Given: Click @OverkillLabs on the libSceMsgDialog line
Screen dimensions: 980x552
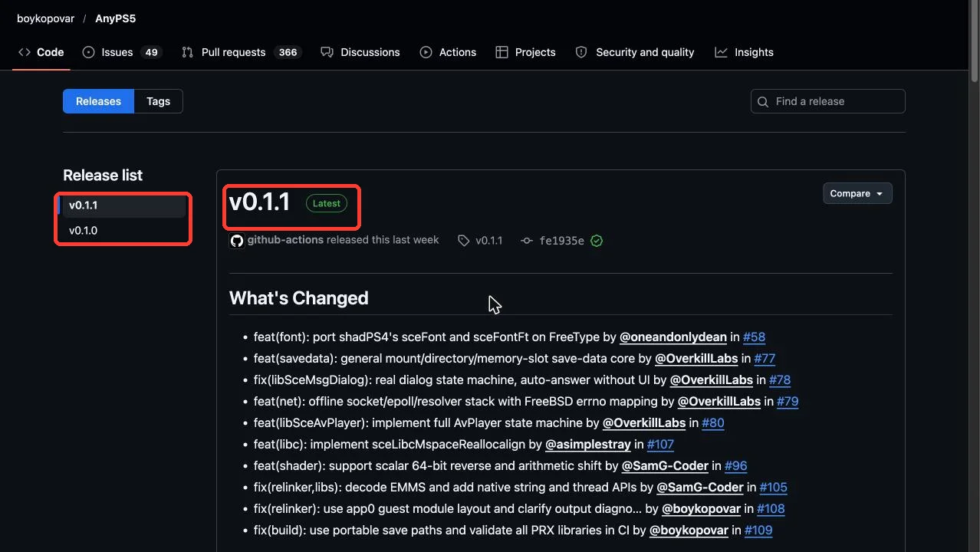Looking at the screenshot, I should coord(711,379).
